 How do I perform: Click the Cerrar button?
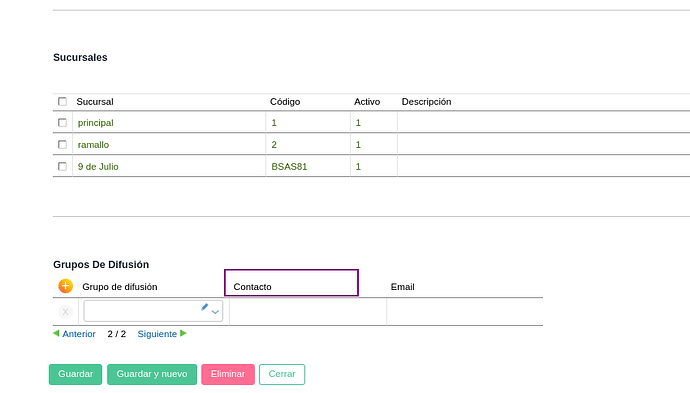(x=282, y=375)
